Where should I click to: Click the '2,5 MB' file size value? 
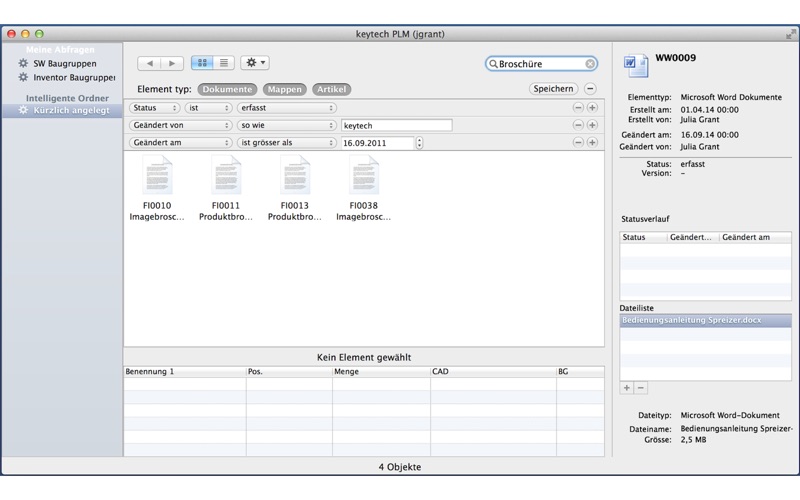[x=693, y=440]
